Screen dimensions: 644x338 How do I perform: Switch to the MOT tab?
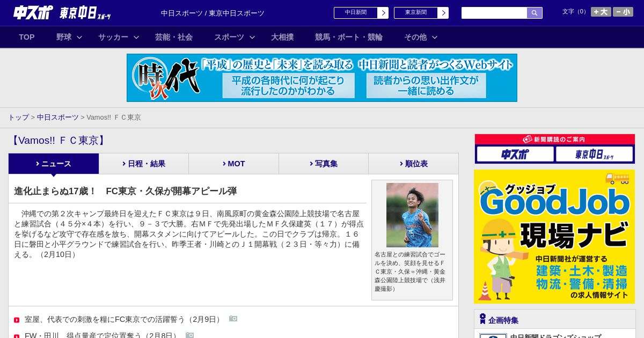pos(234,164)
